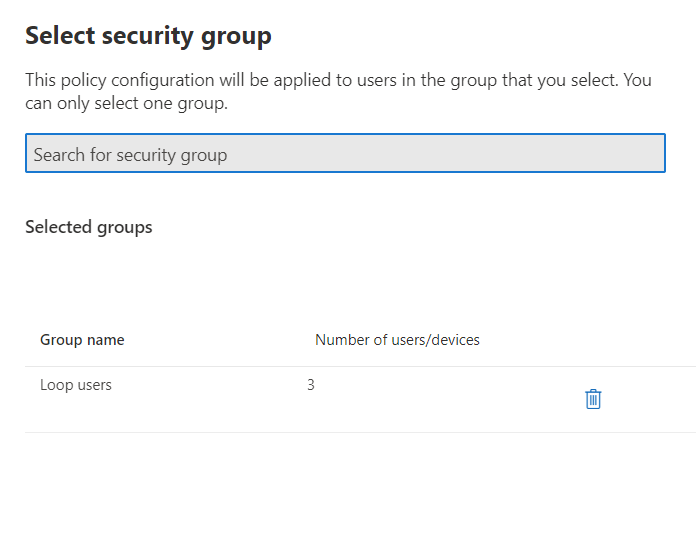Click the Select security group heading
This screenshot has height=544, width=696.
[x=148, y=36]
